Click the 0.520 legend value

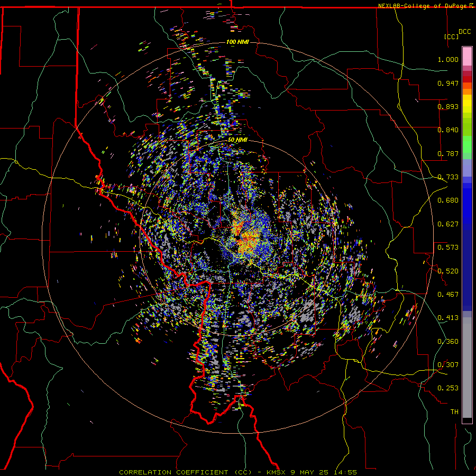[x=448, y=271]
